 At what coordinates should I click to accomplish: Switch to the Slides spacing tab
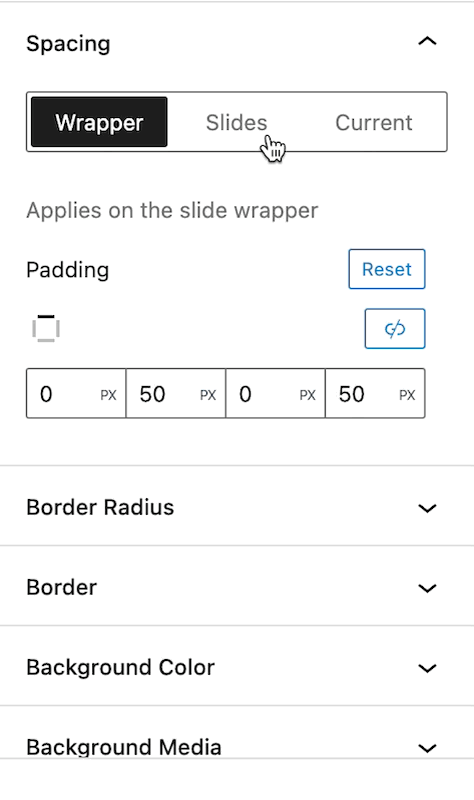click(236, 122)
